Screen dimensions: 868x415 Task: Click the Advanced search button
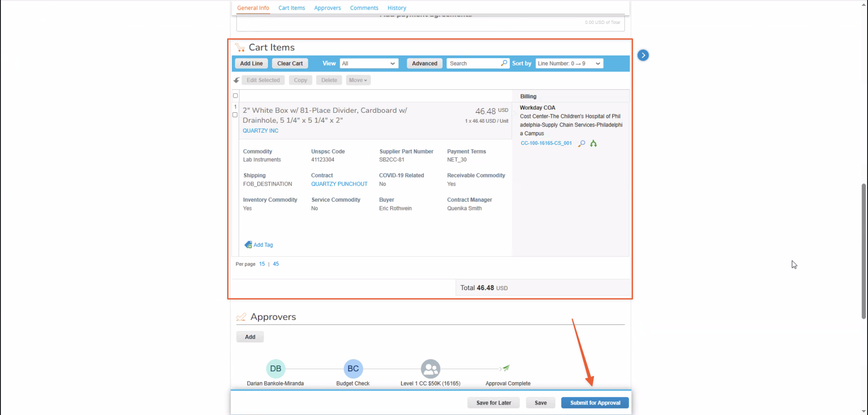[x=424, y=63]
